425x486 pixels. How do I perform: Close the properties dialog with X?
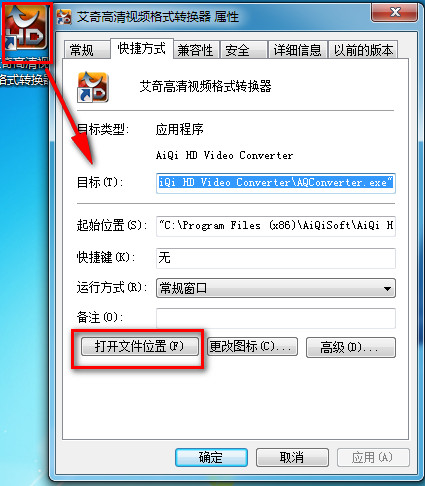(395, 13)
